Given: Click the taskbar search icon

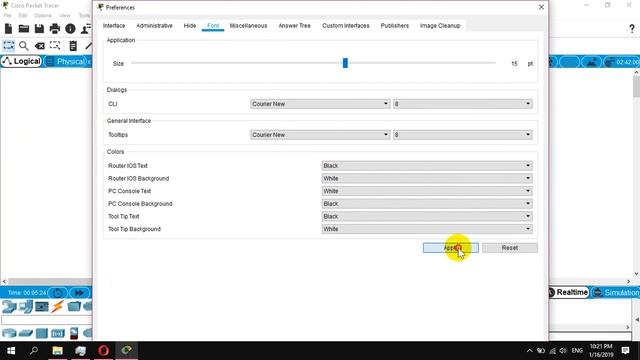Looking at the screenshot, I should [x=34, y=351].
